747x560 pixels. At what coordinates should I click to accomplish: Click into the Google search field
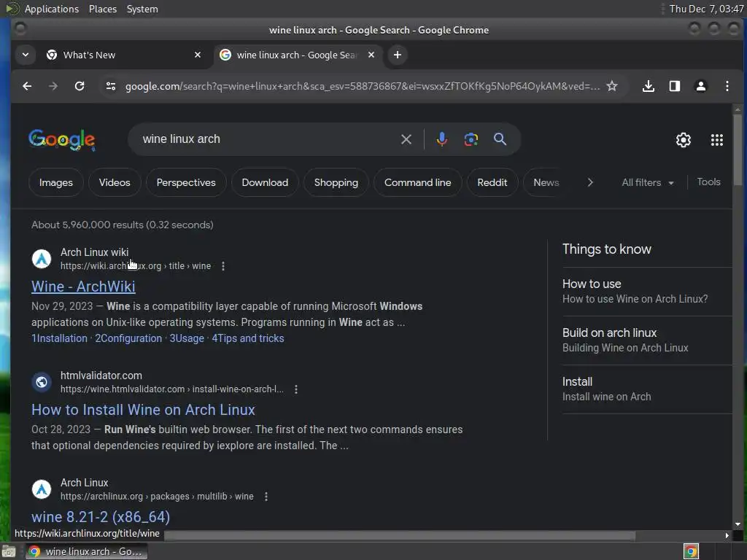[267, 139]
